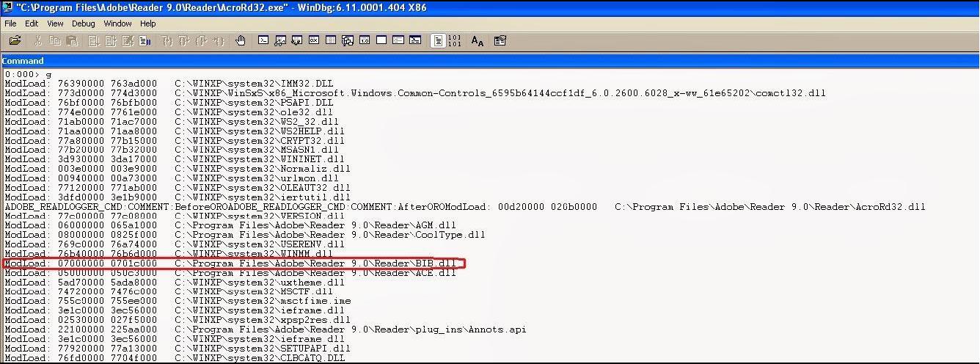The width and height of the screenshot is (980, 364).
Task: Open the Font settings (AA) icon
Action: point(478,41)
